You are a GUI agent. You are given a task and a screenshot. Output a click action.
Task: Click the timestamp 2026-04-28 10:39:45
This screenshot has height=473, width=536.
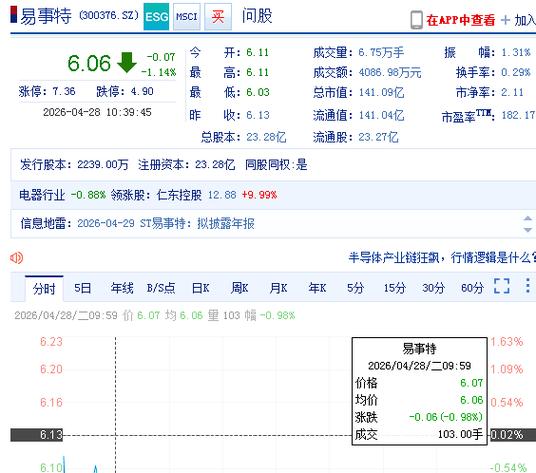pos(97,112)
